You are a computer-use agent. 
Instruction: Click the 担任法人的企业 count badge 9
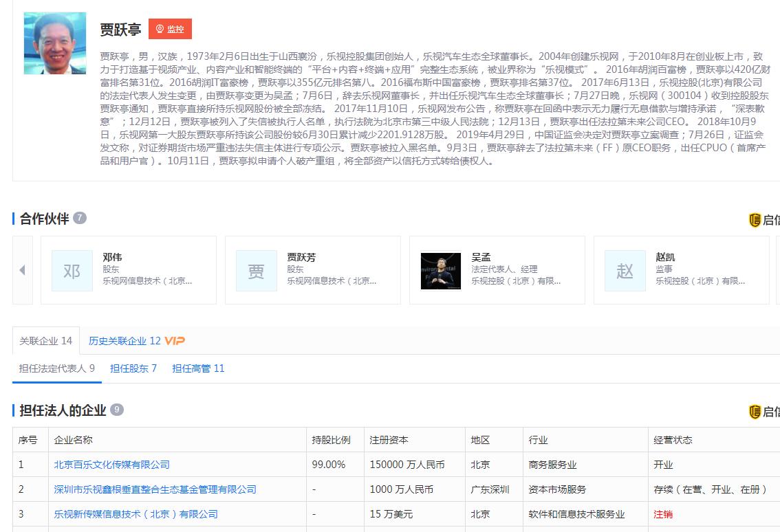(x=117, y=410)
